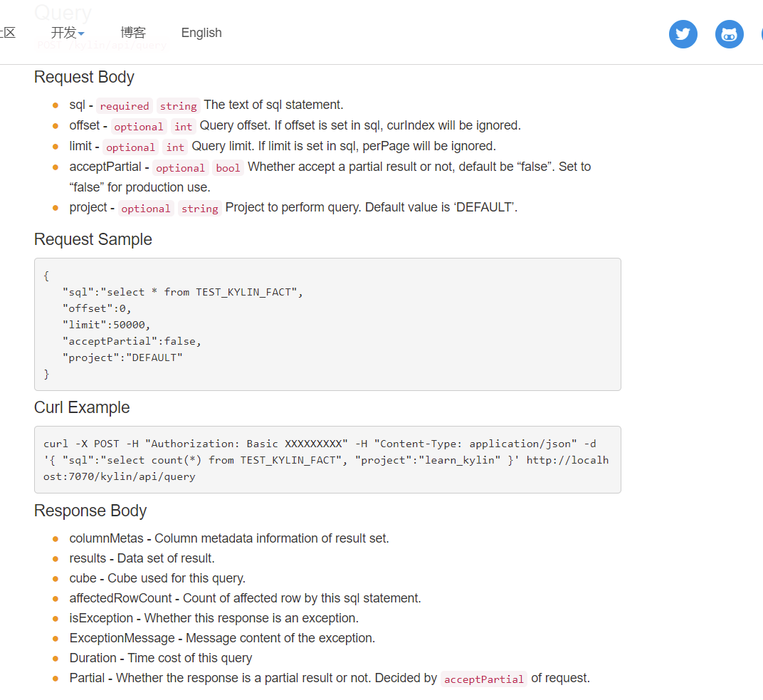This screenshot has width=763, height=700.
Task: Click the Request Sample heading
Action: point(93,239)
